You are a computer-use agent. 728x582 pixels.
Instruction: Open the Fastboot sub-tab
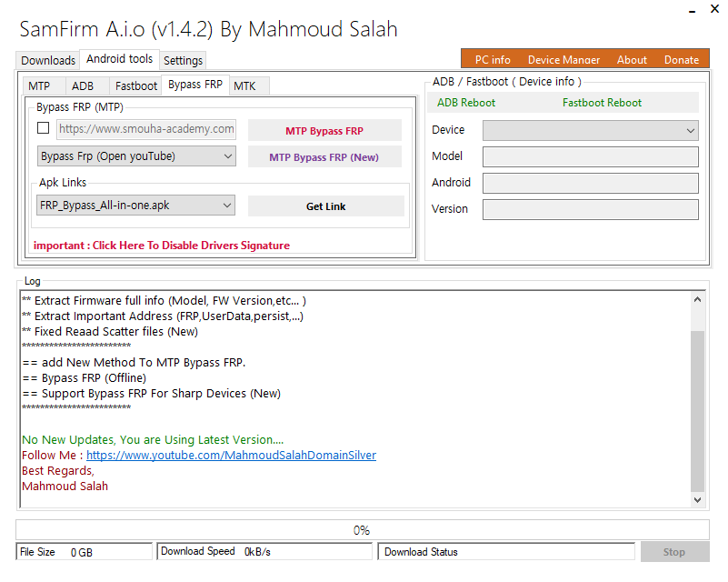tap(136, 85)
